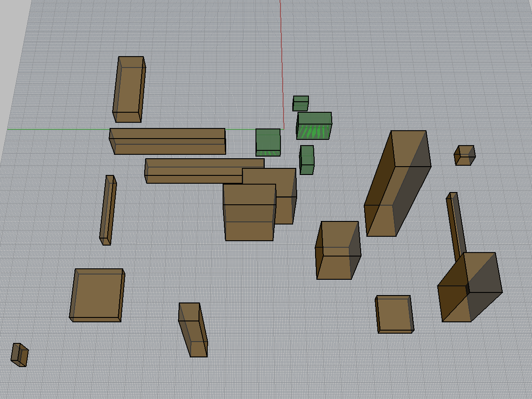Select the lower long horizontal brown beam

click(193, 171)
